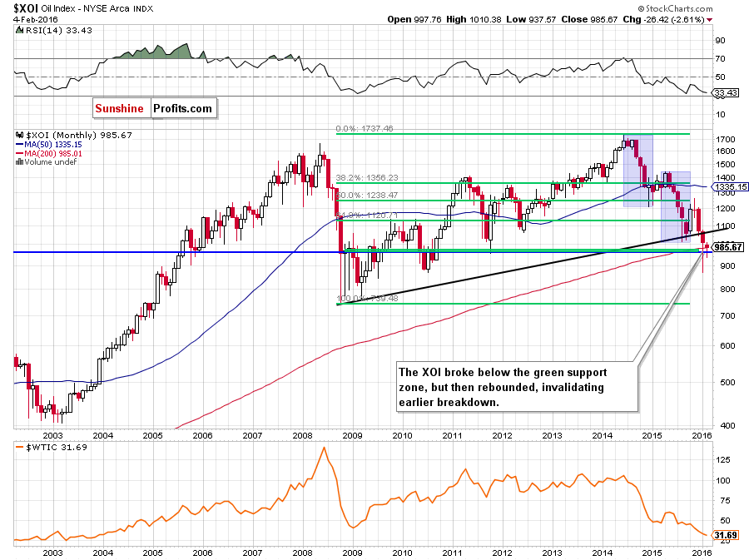Screen dimensions: 749x560
Task: Click the 61.8%: 1120.71 Fibonacci label
Action: [x=366, y=216]
